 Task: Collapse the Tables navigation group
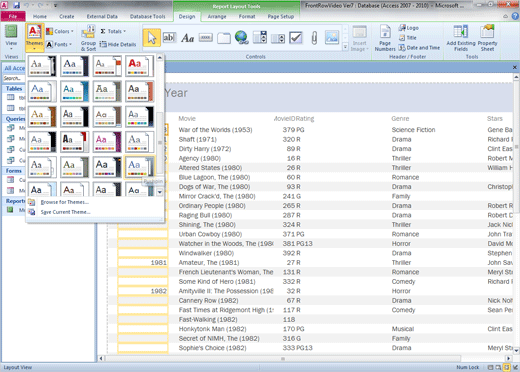[x=14, y=89]
